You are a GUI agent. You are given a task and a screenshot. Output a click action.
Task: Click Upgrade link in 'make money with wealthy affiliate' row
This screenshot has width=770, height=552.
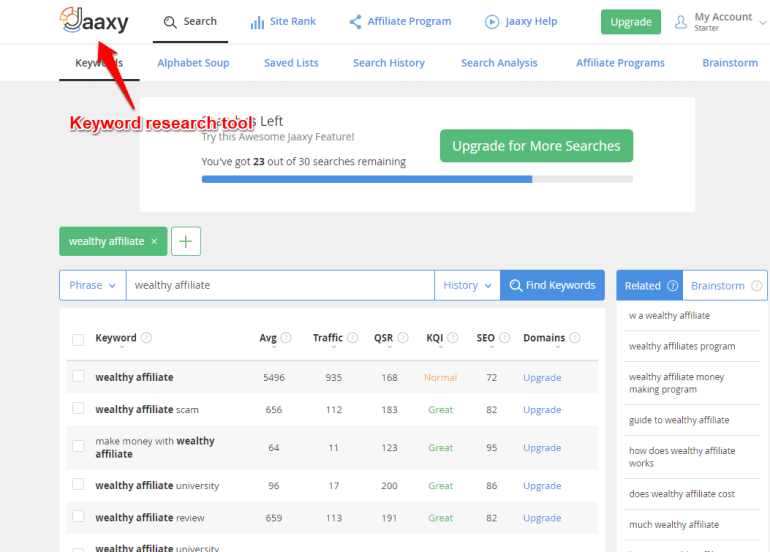click(x=542, y=447)
